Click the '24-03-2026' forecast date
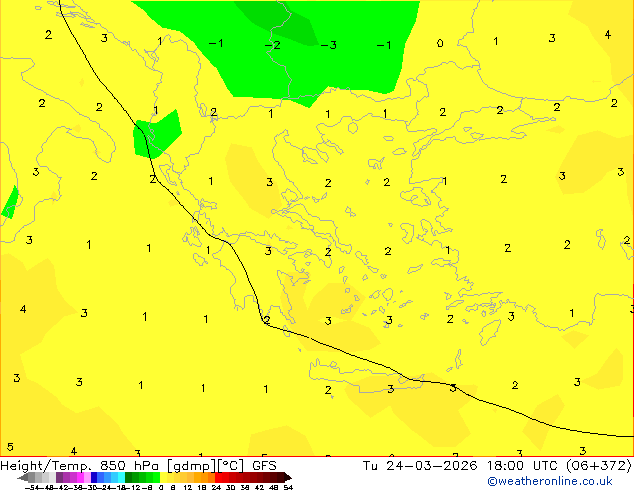This screenshot has height=490, width=634. click(x=431, y=465)
